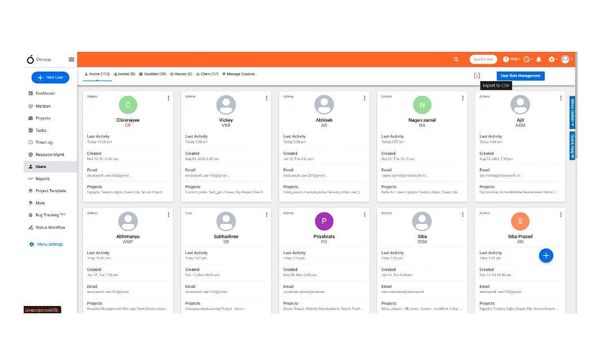
Task: Open the search icon in the orange header
Action: 457,59
